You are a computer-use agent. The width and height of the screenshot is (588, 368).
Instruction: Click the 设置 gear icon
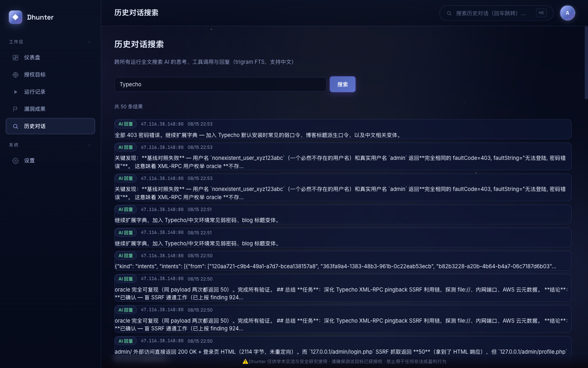16,161
